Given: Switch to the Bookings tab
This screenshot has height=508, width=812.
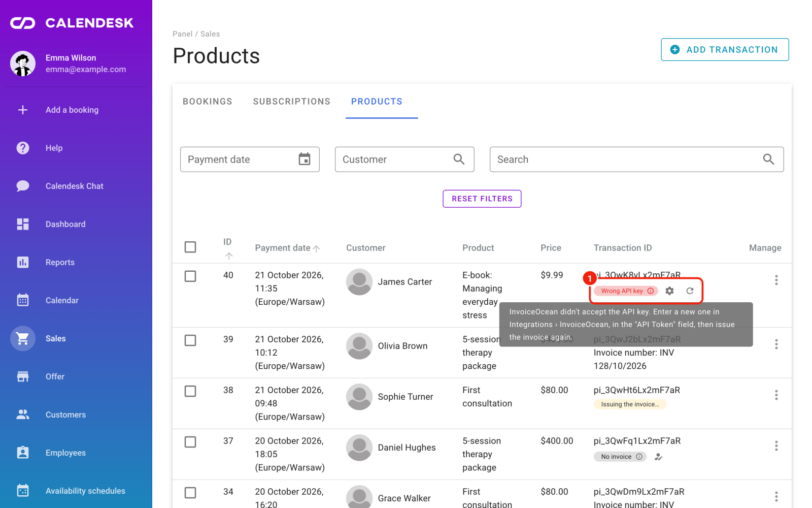Looking at the screenshot, I should pos(208,101).
